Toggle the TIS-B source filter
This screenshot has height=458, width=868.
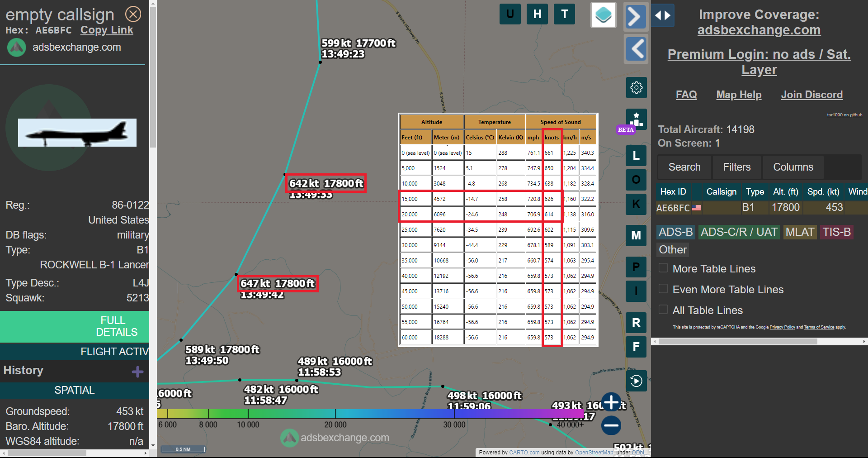pos(836,232)
